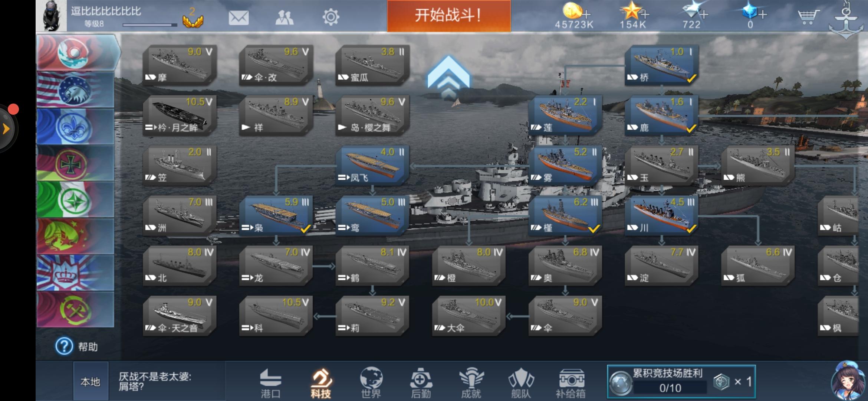Select the checked 枭 carrier card
868x401 pixels.
276,216
